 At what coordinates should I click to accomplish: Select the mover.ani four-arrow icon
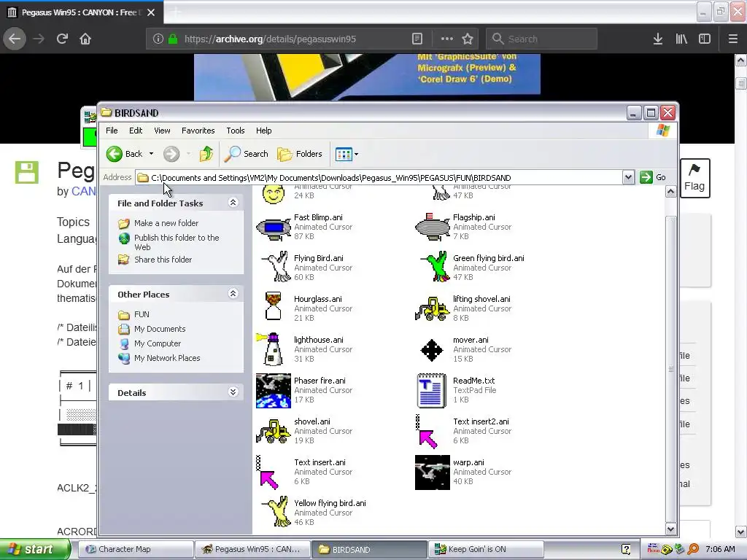point(432,350)
